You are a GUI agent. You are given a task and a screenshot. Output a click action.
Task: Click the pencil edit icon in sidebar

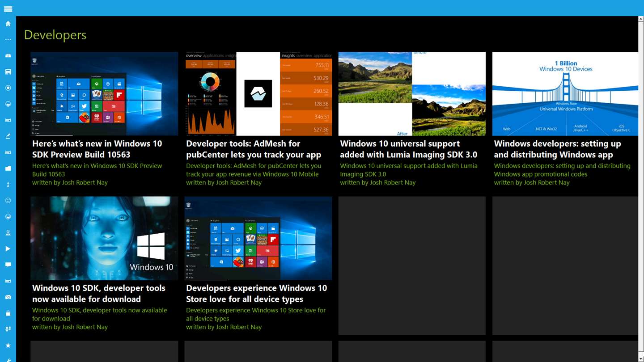coord(8,136)
